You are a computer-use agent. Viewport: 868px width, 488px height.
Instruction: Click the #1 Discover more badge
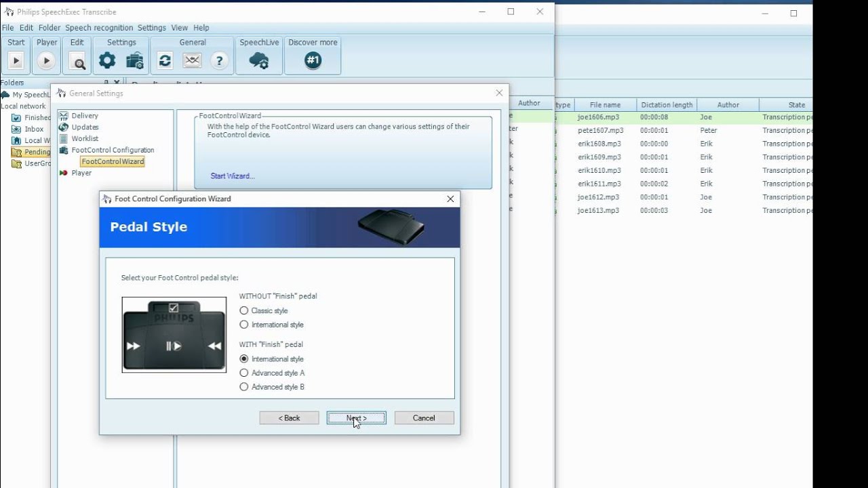(313, 60)
